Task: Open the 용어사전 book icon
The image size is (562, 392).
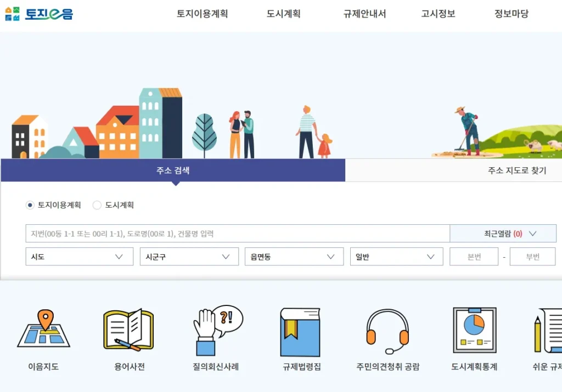Action: tap(128, 331)
